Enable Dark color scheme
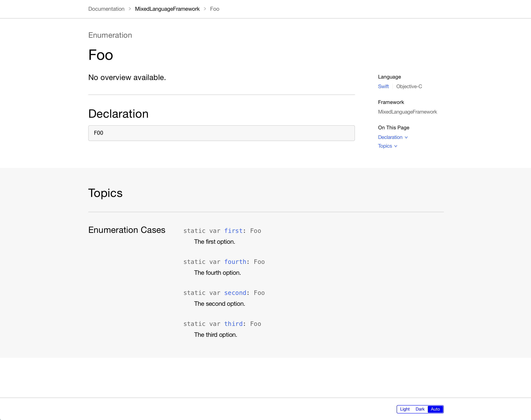 420,409
